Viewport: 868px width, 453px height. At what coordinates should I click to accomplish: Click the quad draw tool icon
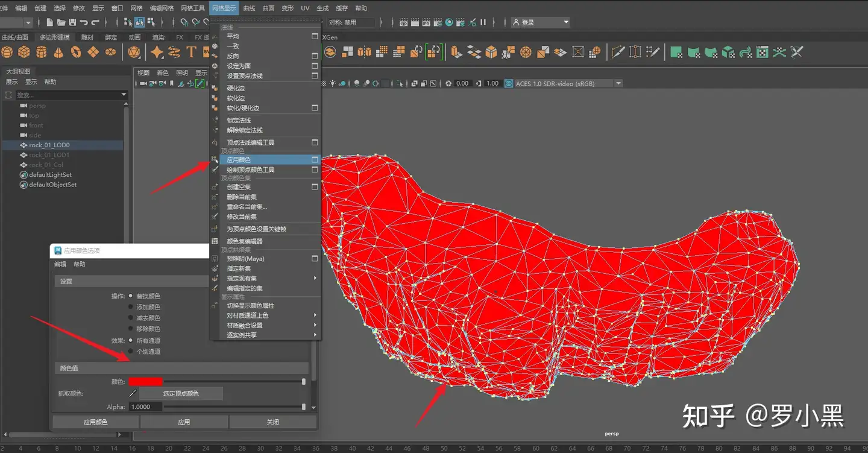(x=653, y=52)
